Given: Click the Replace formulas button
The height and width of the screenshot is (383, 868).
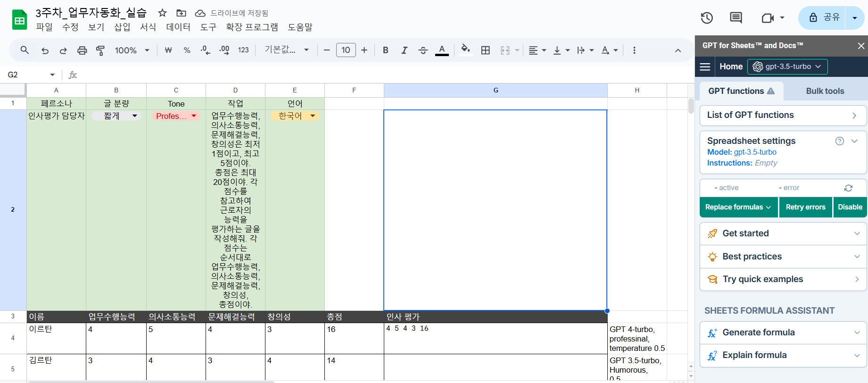Looking at the screenshot, I should (x=738, y=207).
